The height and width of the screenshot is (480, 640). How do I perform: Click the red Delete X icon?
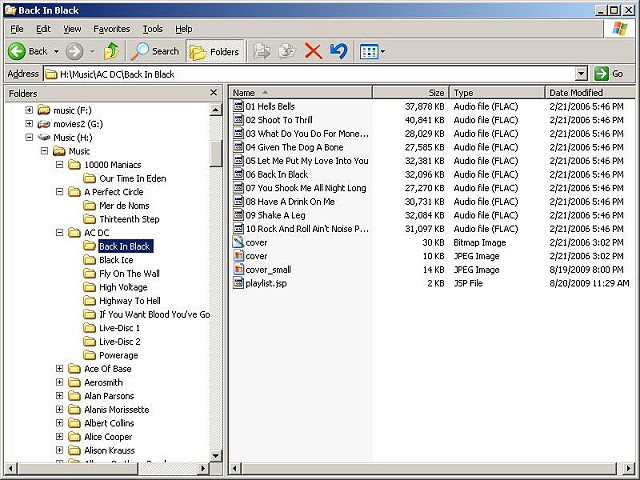tap(313, 51)
